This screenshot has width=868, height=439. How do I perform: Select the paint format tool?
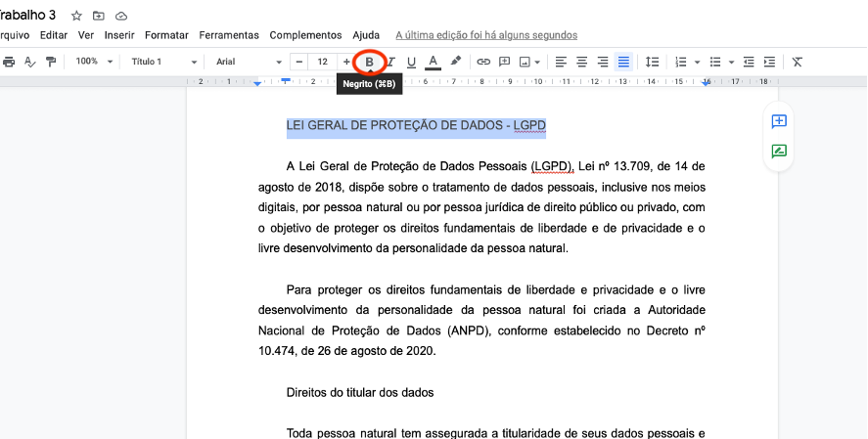[x=51, y=62]
